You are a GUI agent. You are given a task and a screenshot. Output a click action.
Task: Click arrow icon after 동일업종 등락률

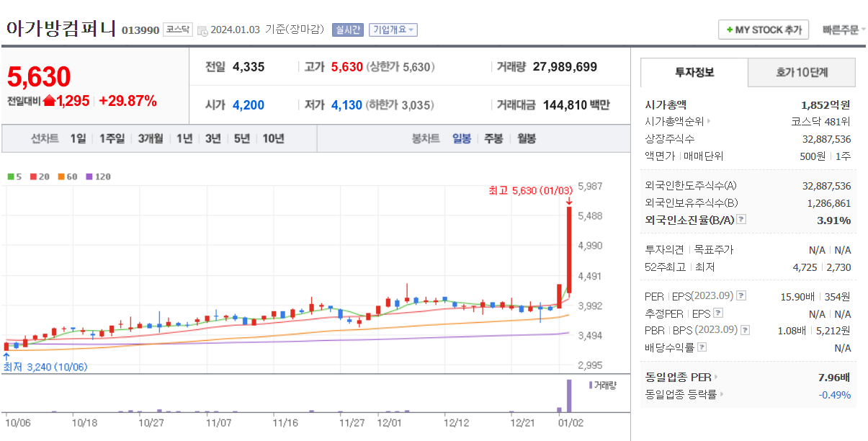pos(722,394)
